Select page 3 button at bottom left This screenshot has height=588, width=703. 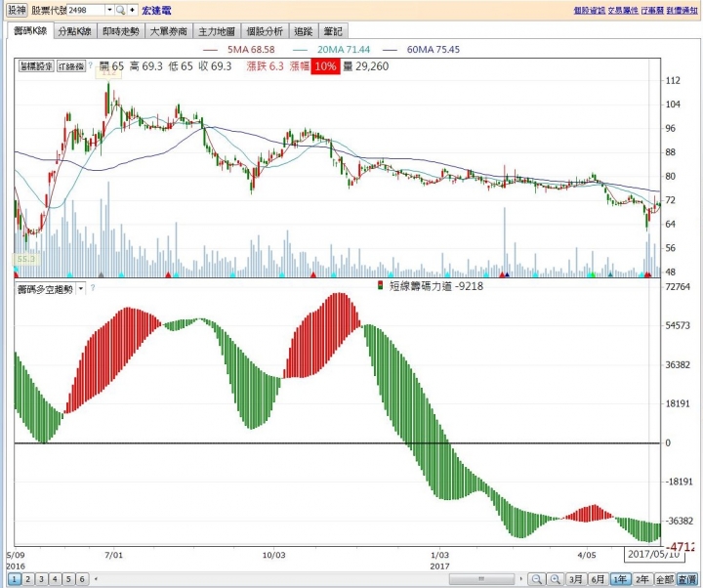(x=41, y=579)
